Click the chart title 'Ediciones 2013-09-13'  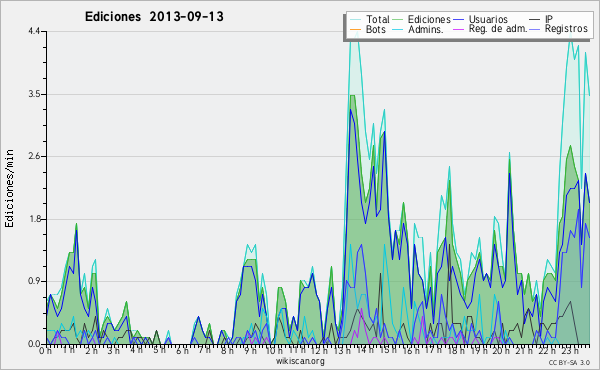click(154, 17)
